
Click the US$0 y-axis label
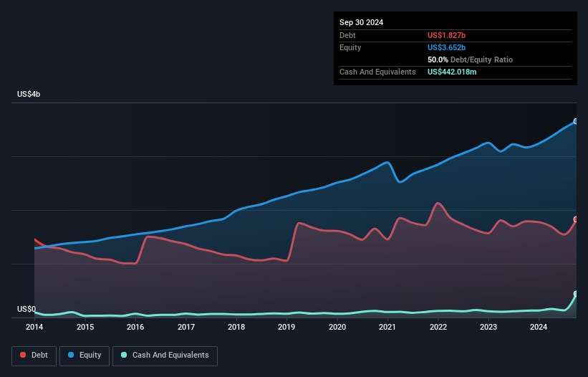click(26, 309)
